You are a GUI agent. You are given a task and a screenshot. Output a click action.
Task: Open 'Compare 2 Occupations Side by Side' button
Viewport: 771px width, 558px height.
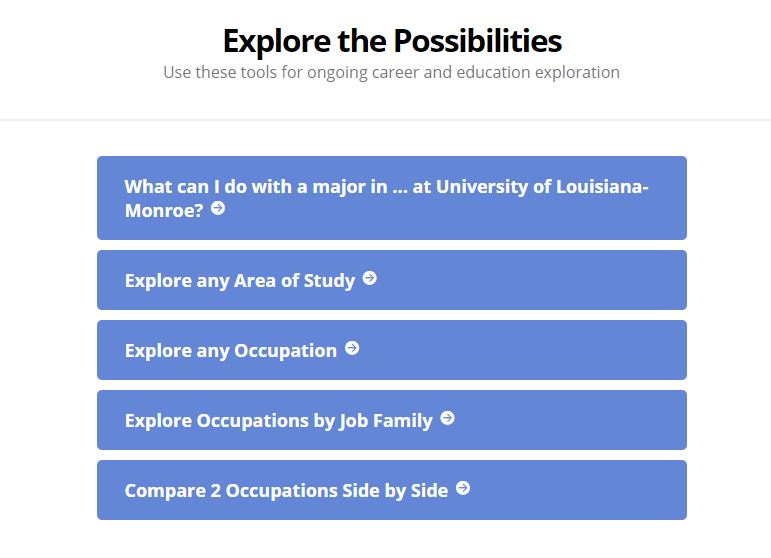click(x=392, y=490)
